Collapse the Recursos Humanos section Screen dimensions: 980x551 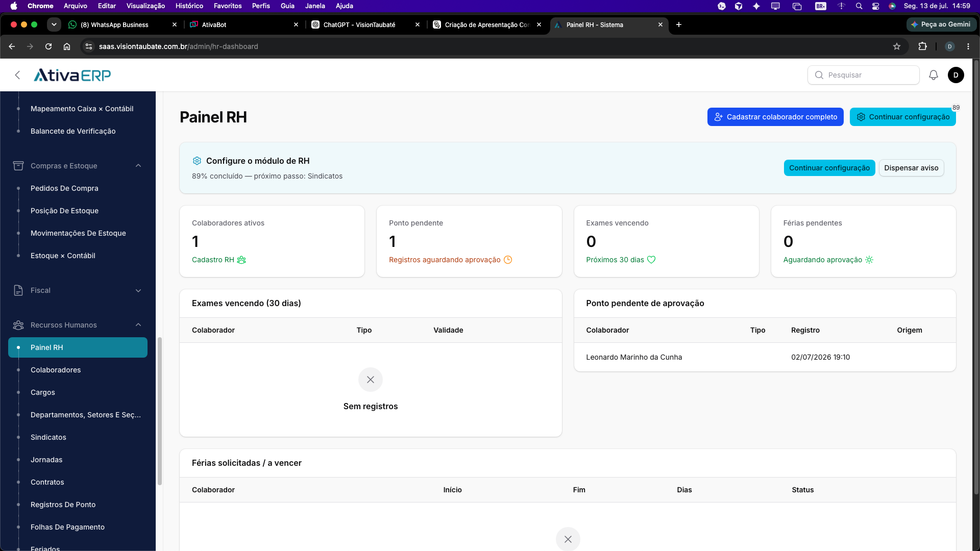[138, 325]
